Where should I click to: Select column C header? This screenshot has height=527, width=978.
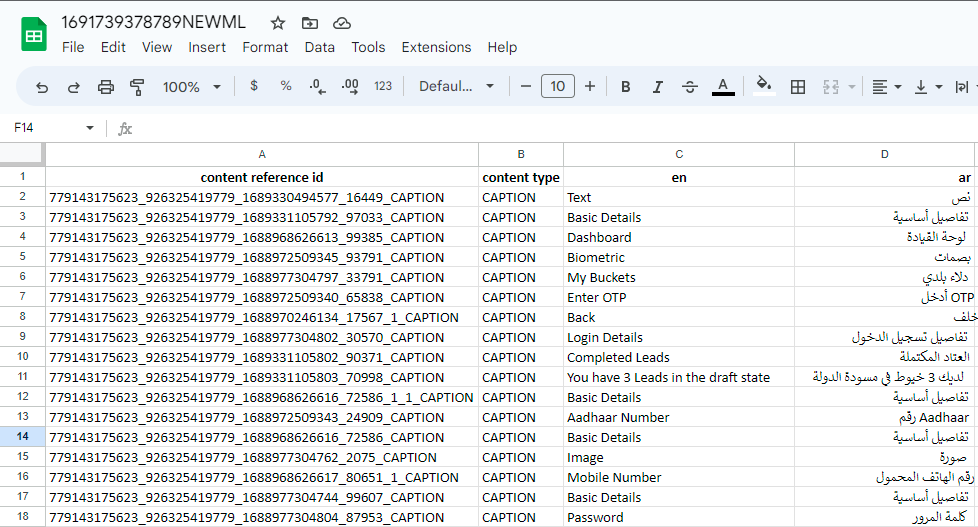[x=679, y=154]
